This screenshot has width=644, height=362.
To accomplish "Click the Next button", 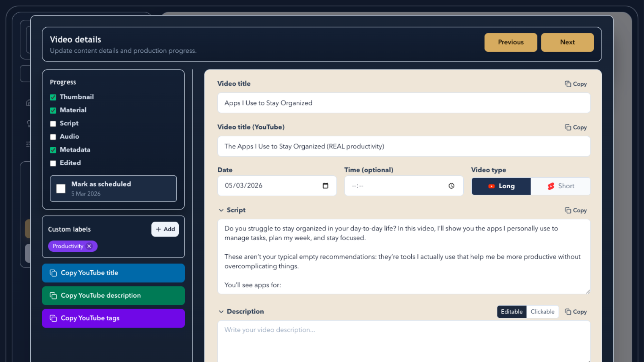I will tap(568, 42).
